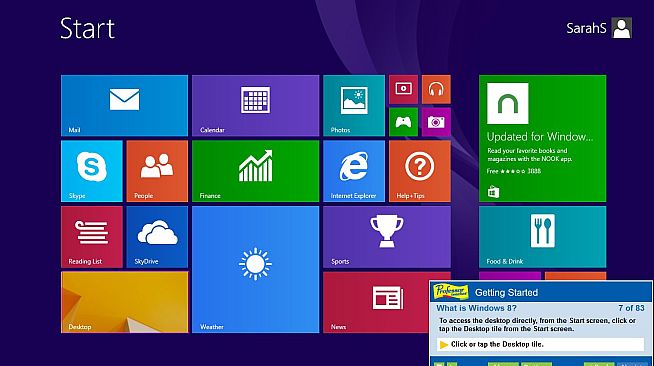Click the '7 of 83' page counter
The image size is (654, 366).
(631, 308)
